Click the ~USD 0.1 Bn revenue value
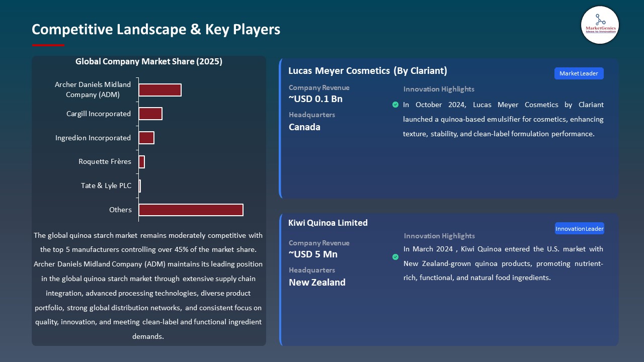644x362 pixels. tap(315, 99)
